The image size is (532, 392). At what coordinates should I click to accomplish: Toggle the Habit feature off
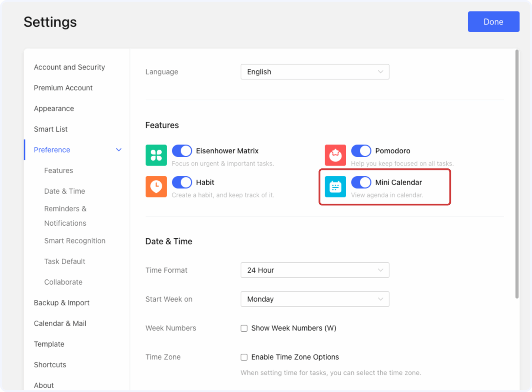182,182
